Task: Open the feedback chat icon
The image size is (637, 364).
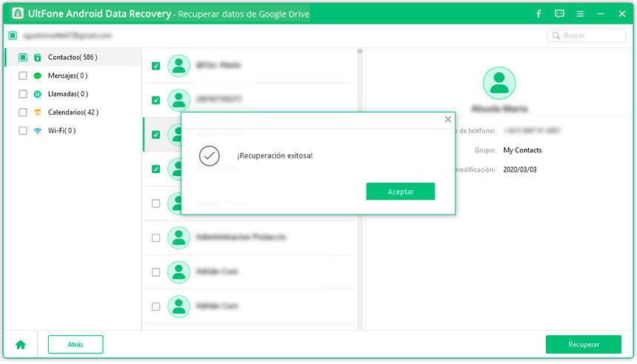Action: (x=559, y=14)
